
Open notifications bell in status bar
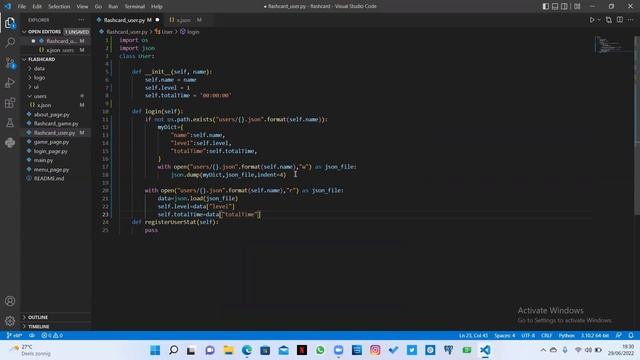click(631, 336)
